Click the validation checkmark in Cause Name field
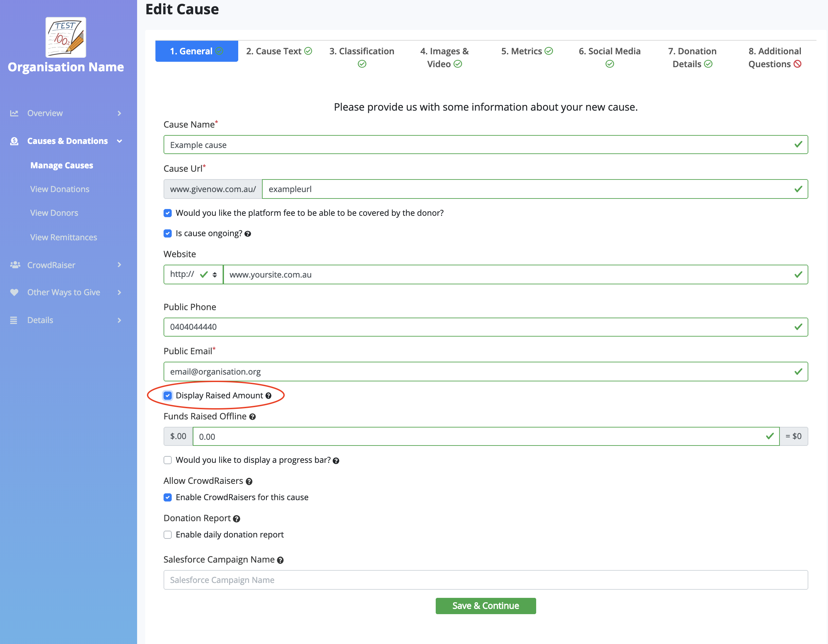Viewport: 828px width, 644px height. (x=798, y=145)
